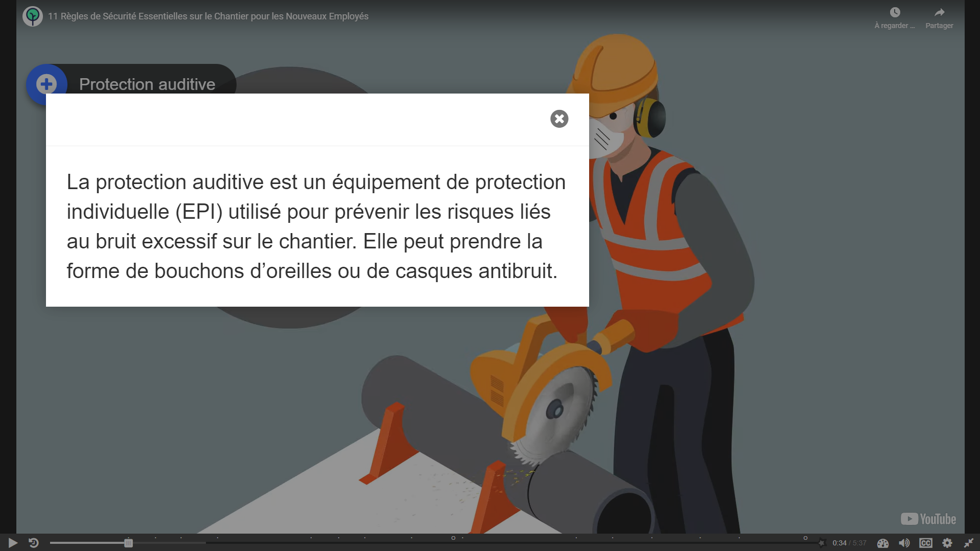This screenshot has height=551, width=980.
Task: Jump to the star marker at timeline end
Action: pos(822,543)
